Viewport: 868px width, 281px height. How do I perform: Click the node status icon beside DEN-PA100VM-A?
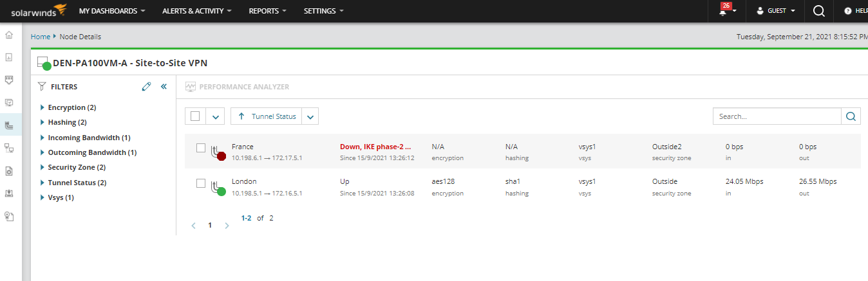44,63
